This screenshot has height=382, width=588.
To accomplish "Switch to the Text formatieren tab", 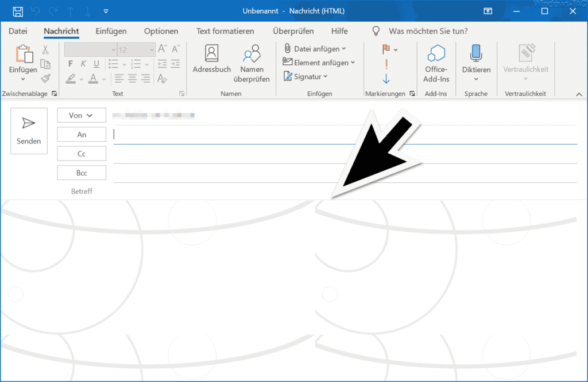I will click(x=225, y=31).
